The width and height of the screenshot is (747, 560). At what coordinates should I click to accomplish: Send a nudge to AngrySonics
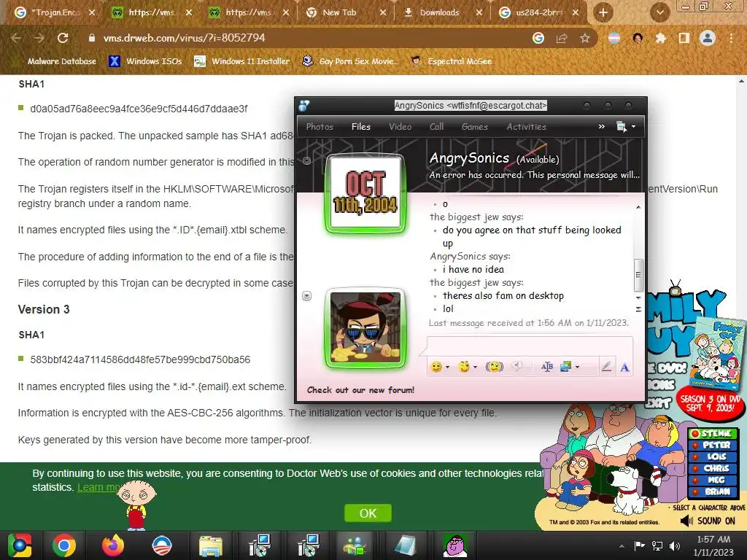click(x=495, y=367)
